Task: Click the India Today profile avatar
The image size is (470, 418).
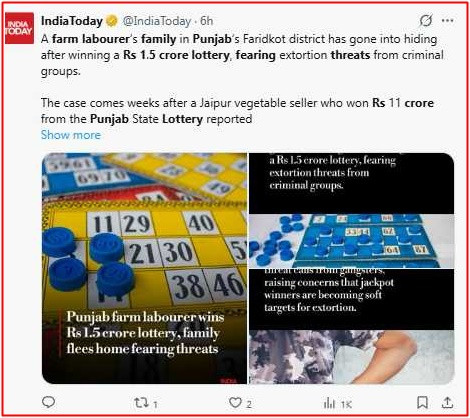Action: pos(19,28)
